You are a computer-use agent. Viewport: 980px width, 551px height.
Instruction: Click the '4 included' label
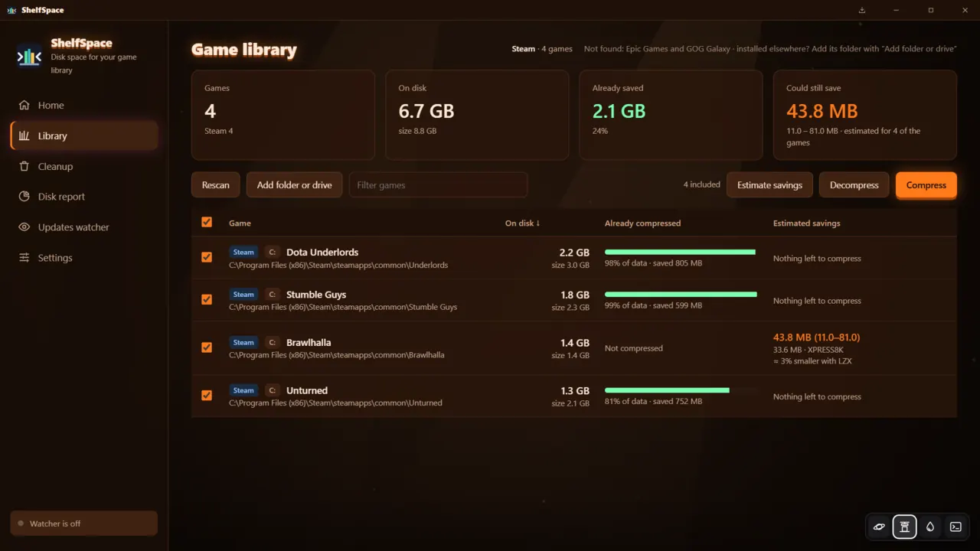pyautogui.click(x=702, y=184)
